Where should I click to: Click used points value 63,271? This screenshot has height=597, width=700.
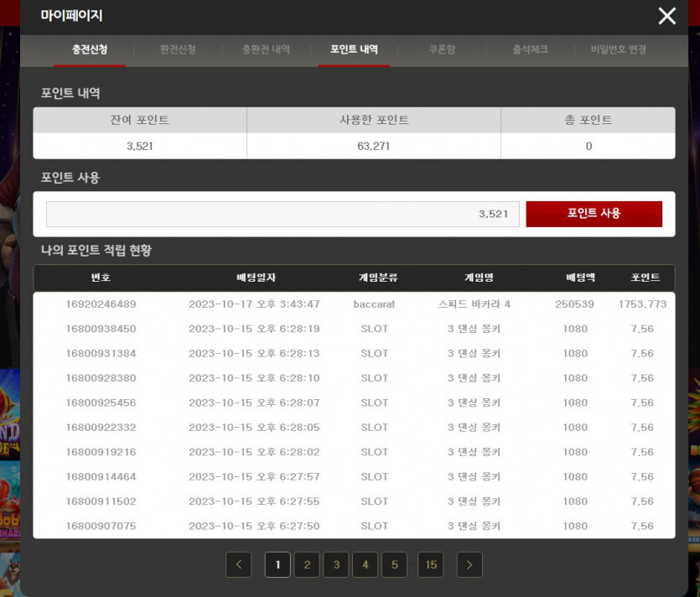tap(374, 146)
